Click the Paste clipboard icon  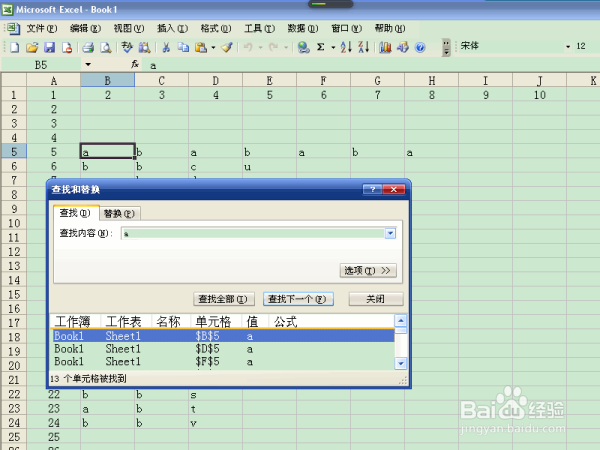coord(201,47)
